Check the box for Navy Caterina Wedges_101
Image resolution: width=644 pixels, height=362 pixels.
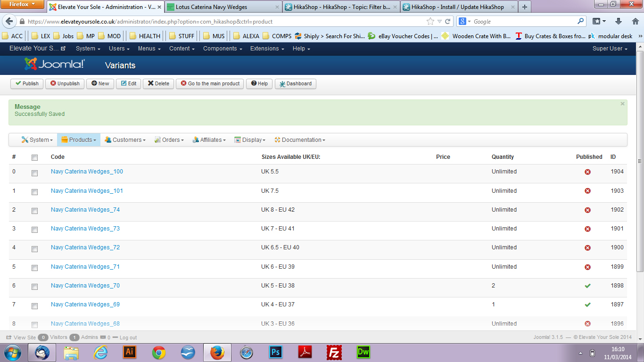(34, 192)
